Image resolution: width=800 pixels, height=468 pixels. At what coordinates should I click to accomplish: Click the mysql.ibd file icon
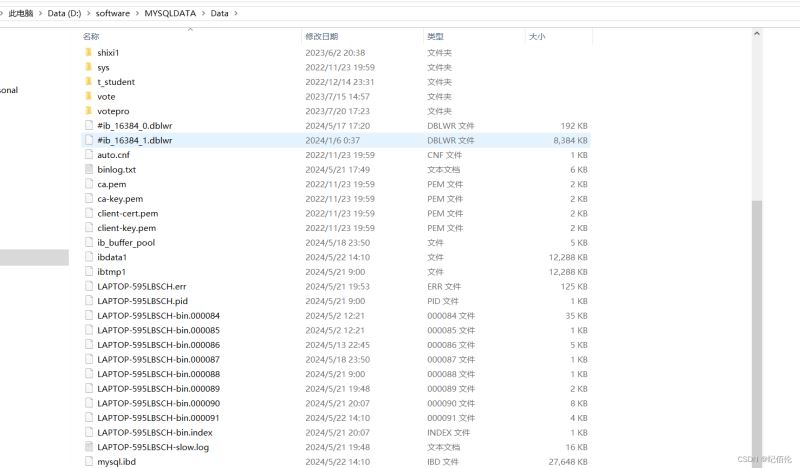[89, 462]
